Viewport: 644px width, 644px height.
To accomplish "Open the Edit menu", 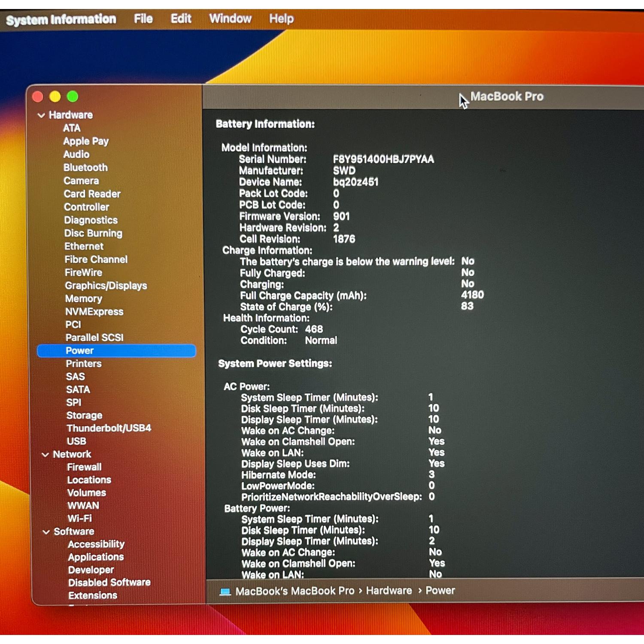I will click(x=181, y=19).
